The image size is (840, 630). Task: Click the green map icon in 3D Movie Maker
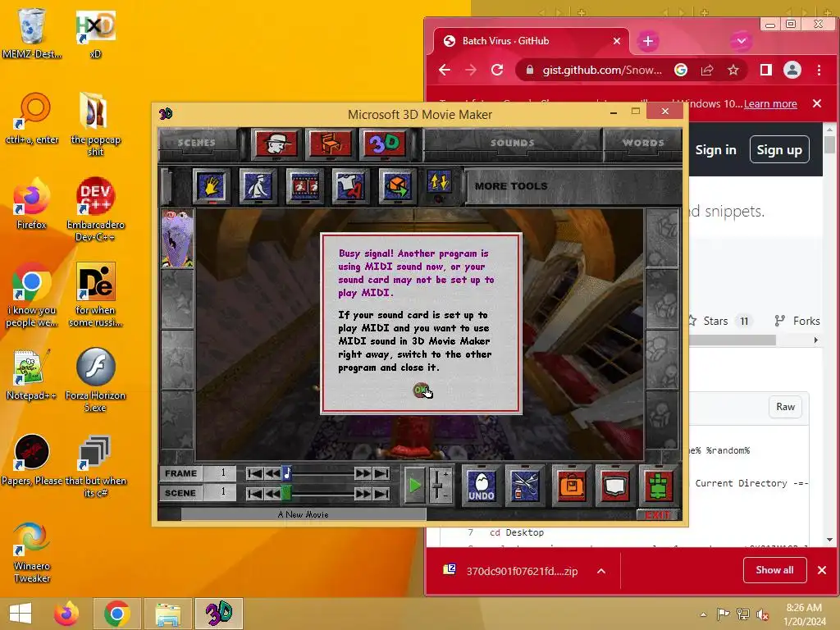[x=658, y=486]
